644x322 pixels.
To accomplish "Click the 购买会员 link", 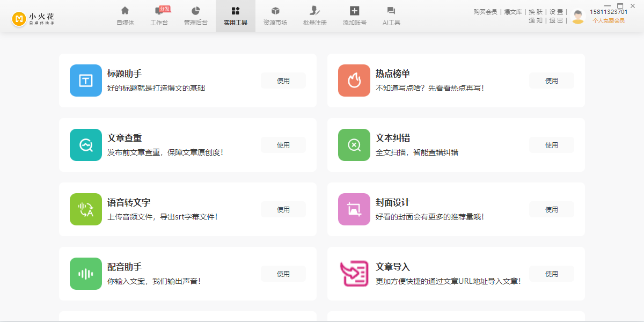I will pyautogui.click(x=486, y=12).
